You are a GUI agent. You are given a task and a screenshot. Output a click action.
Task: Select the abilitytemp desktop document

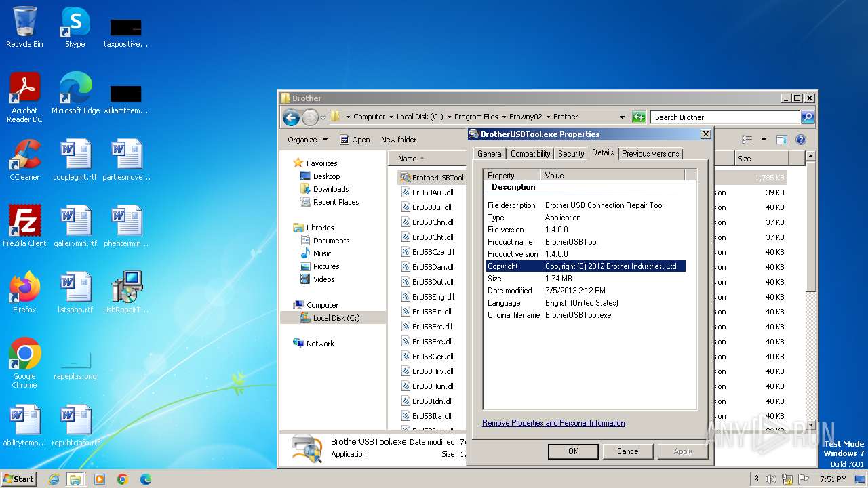[24, 426]
